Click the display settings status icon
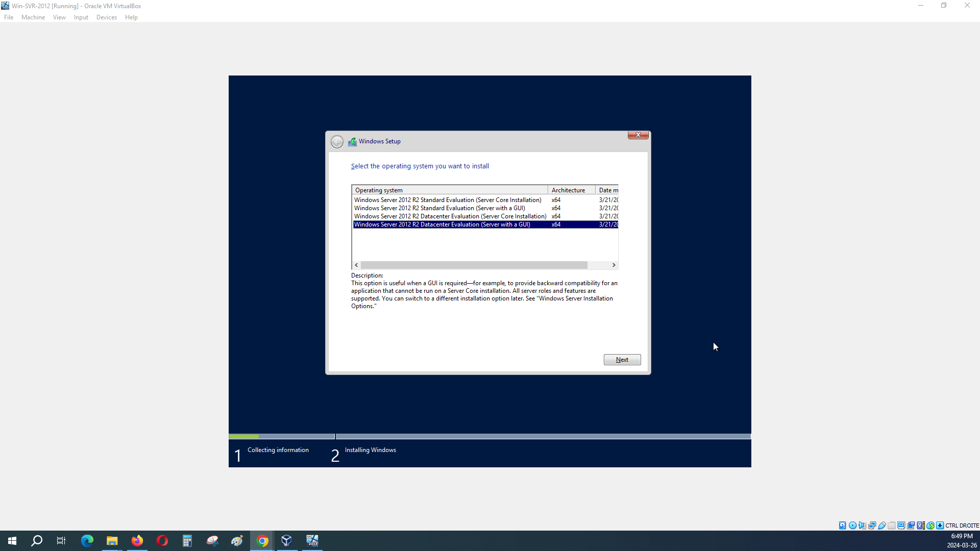 tap(901, 525)
